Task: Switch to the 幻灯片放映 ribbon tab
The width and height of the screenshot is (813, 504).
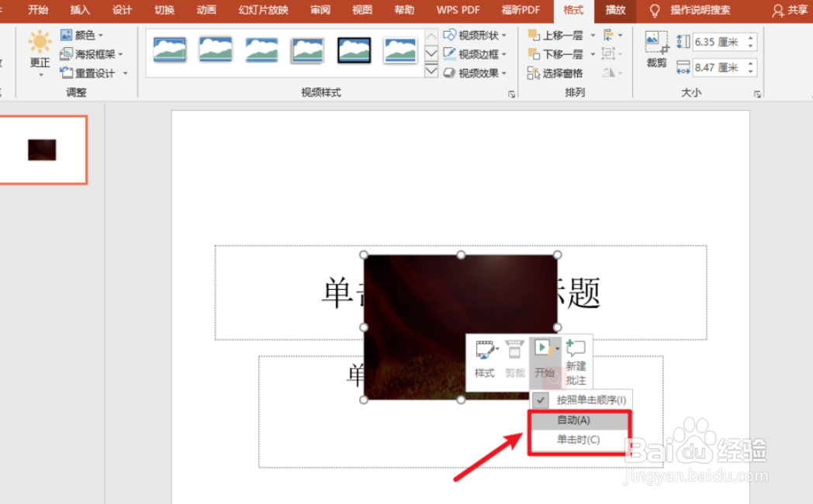Action: click(264, 10)
